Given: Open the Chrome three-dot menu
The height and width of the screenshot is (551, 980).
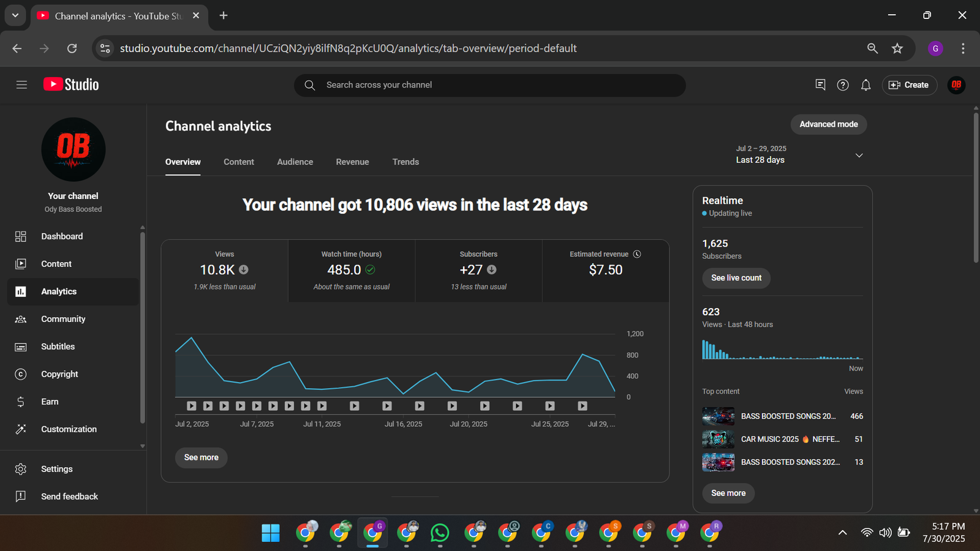Looking at the screenshot, I should pos(963,48).
